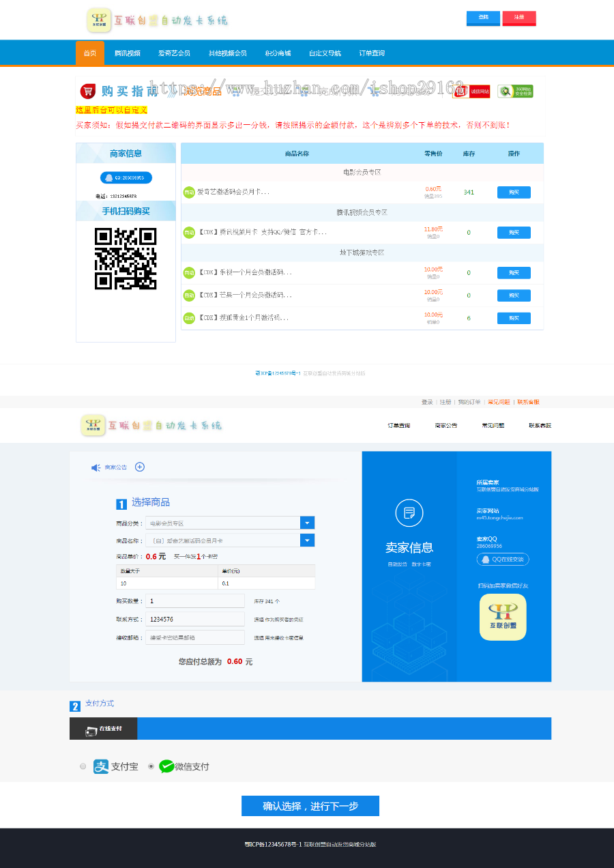Image resolution: width=614 pixels, height=868 pixels.
Task: Click the seller info document circle icon
Action: (409, 512)
